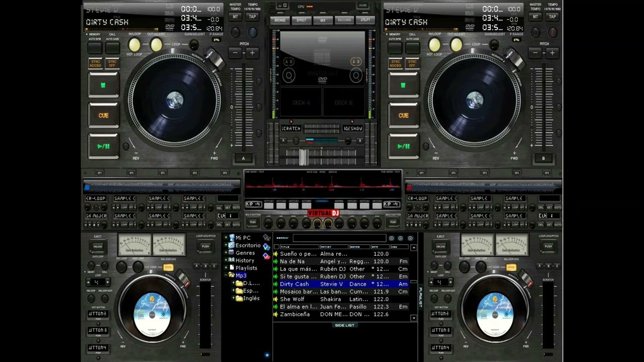Screen dimensions: 644x362
Task: Expand the History tree node
Action: [226, 260]
